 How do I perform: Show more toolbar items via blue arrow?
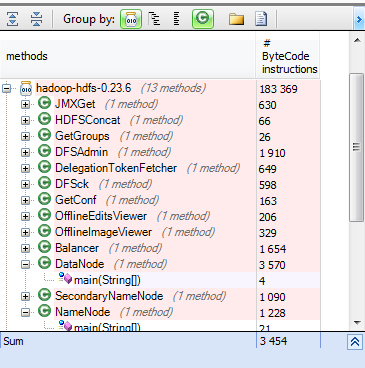pos(359,19)
